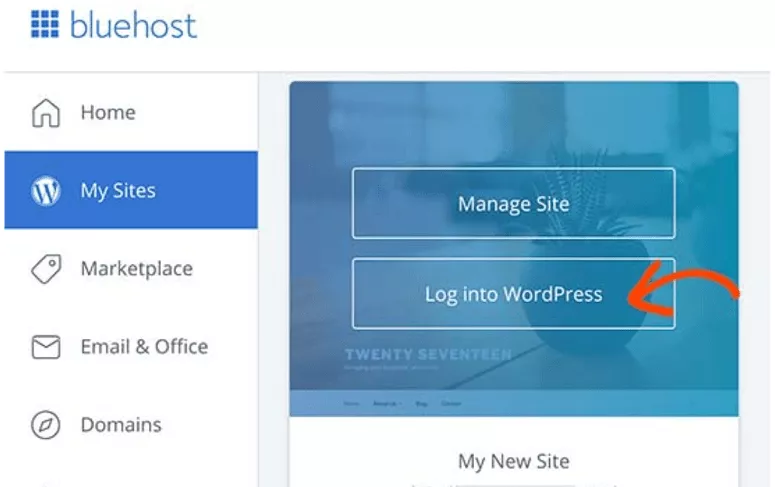This screenshot has width=775, height=487.
Task: Navigate to Domains section
Action: coord(122,425)
